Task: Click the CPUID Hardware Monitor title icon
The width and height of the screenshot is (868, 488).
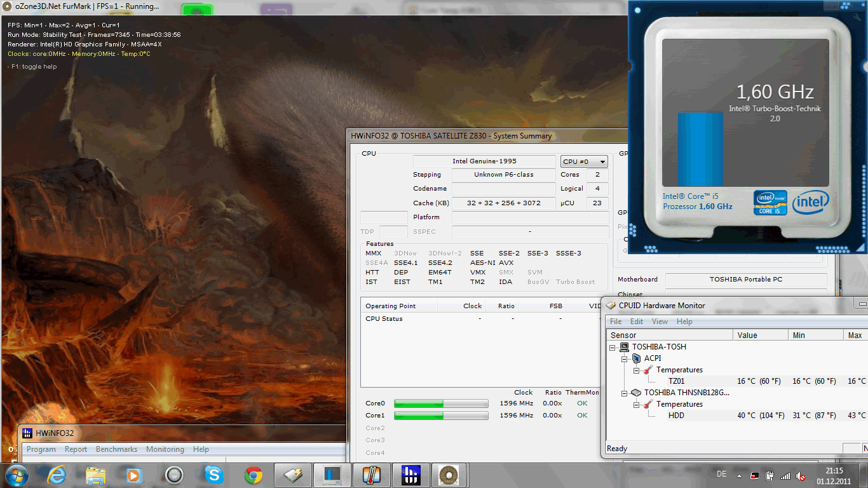Action: (611, 306)
